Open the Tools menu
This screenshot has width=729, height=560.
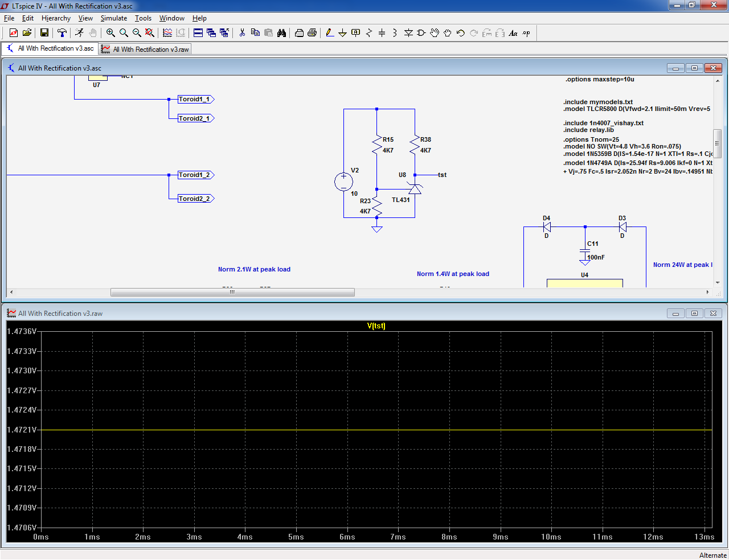(x=143, y=18)
